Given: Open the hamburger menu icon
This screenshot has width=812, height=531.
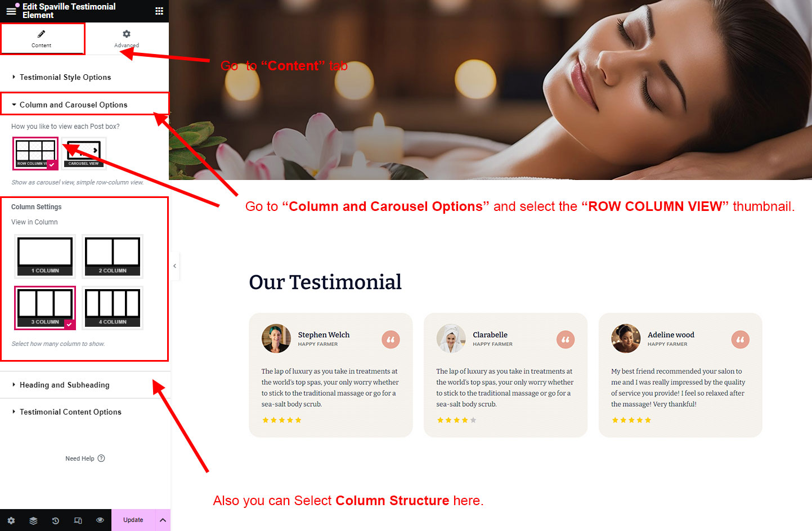Looking at the screenshot, I should (11, 11).
